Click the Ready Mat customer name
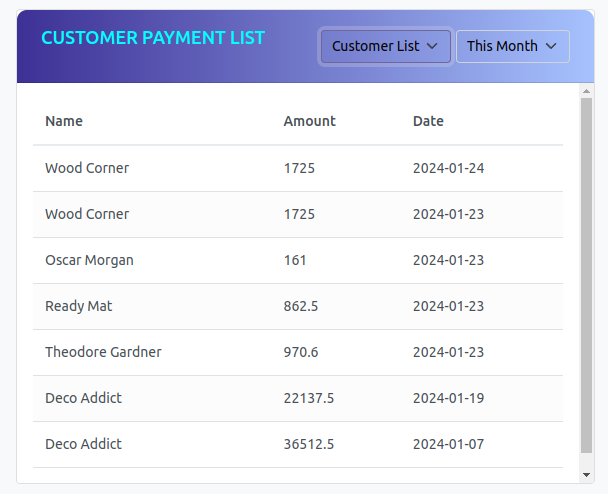The width and height of the screenshot is (608, 494). click(x=79, y=306)
